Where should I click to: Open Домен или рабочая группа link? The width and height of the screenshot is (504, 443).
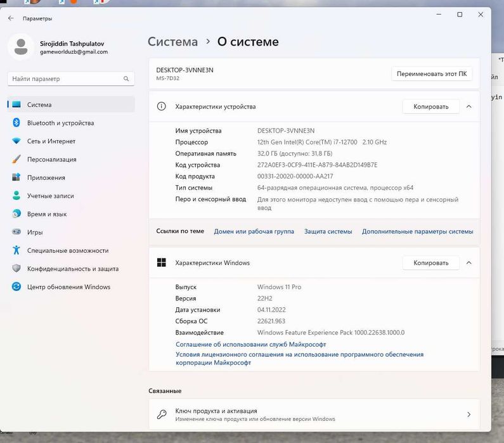pos(254,231)
